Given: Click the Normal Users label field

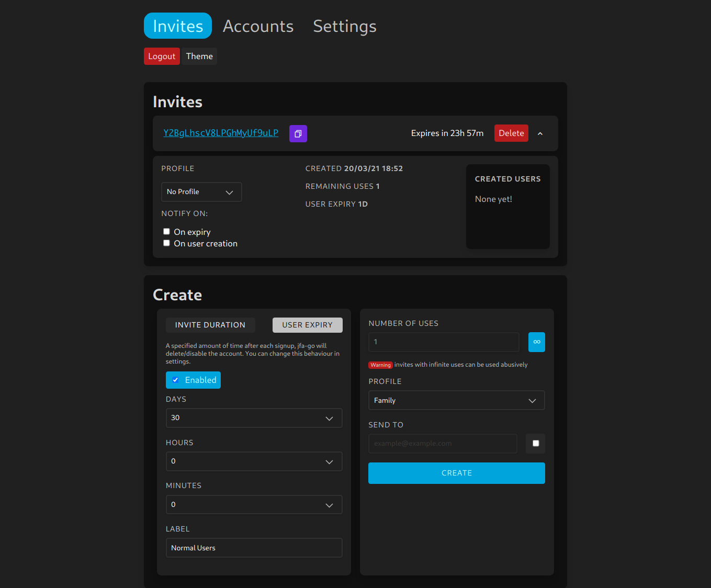Looking at the screenshot, I should coord(254,548).
